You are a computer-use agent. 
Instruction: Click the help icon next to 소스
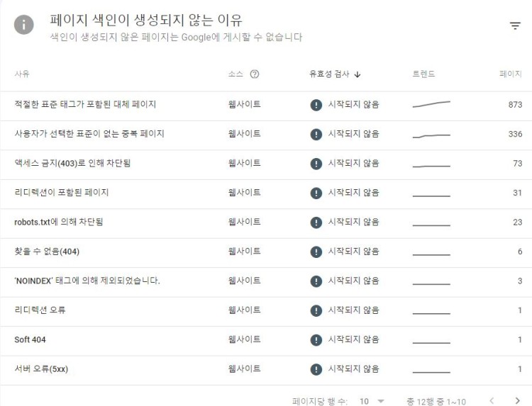pyautogui.click(x=255, y=74)
